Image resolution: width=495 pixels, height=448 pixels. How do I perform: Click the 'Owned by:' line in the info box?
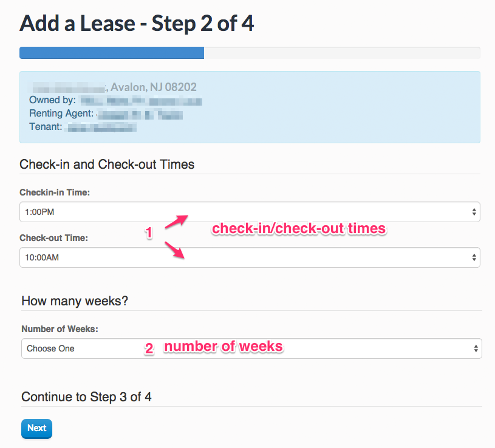pyautogui.click(x=52, y=100)
